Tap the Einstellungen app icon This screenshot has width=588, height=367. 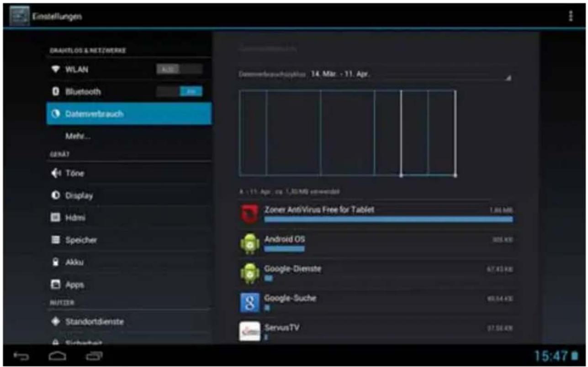coord(19,16)
